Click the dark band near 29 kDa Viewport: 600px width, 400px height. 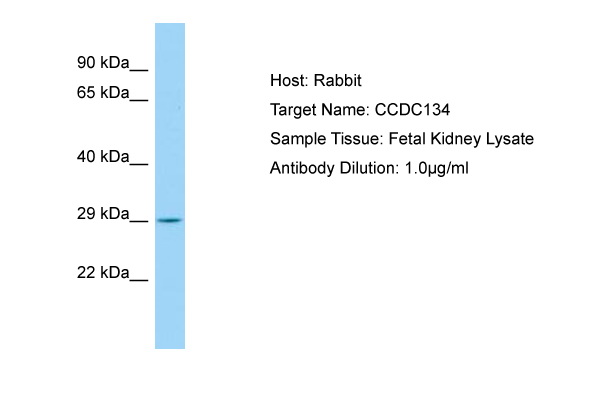[x=170, y=220]
